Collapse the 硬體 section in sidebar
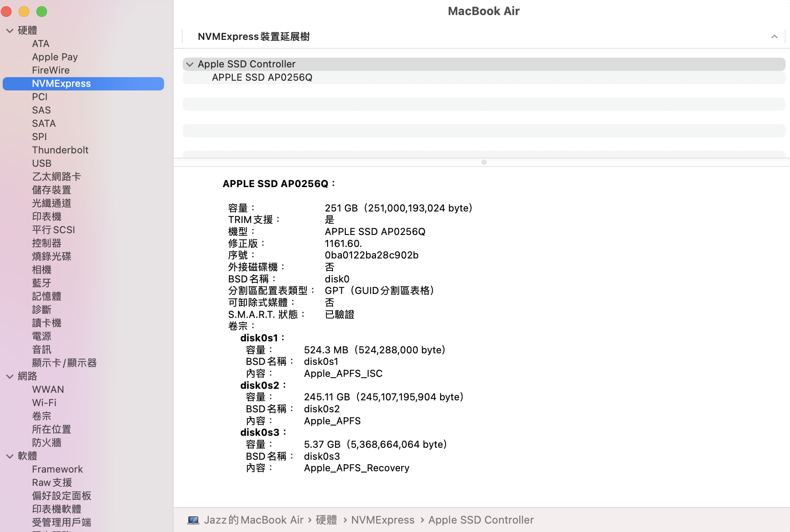The height and width of the screenshot is (532, 790). 10,31
